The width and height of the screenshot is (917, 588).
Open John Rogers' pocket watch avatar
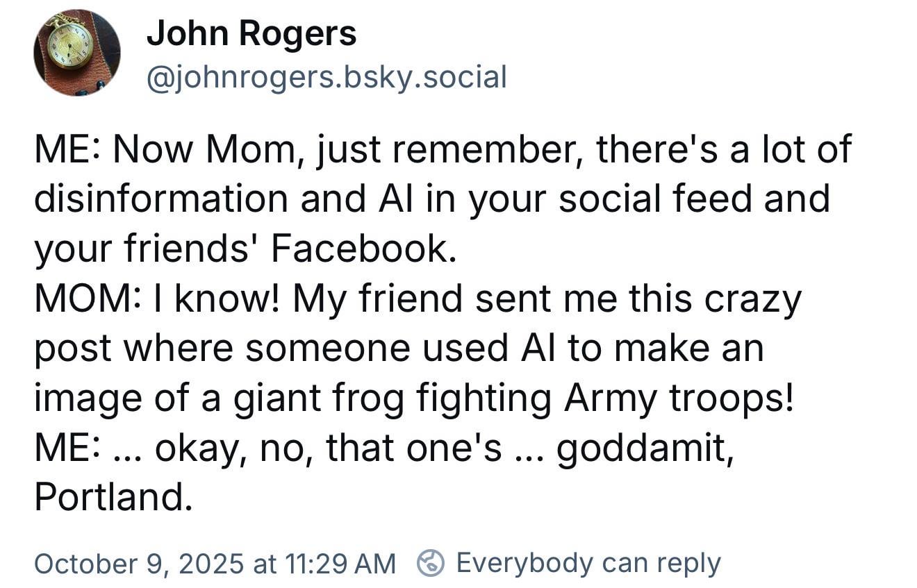pos(76,52)
